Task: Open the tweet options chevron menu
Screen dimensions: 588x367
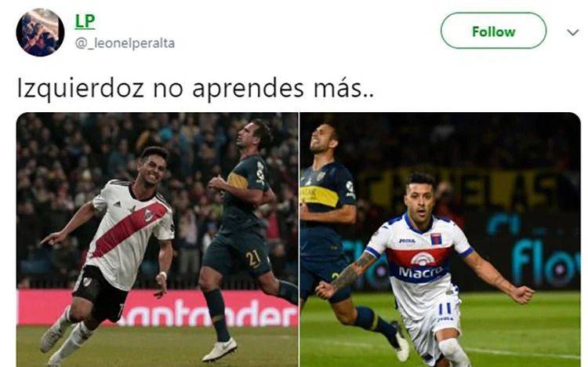Action: point(572,32)
